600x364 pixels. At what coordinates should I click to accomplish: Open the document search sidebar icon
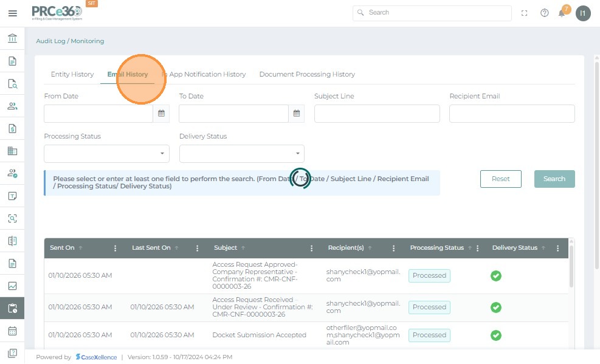click(12, 84)
